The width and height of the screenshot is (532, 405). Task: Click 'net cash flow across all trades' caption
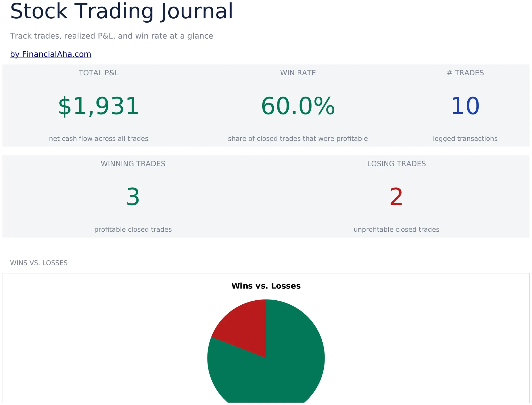coord(99,139)
